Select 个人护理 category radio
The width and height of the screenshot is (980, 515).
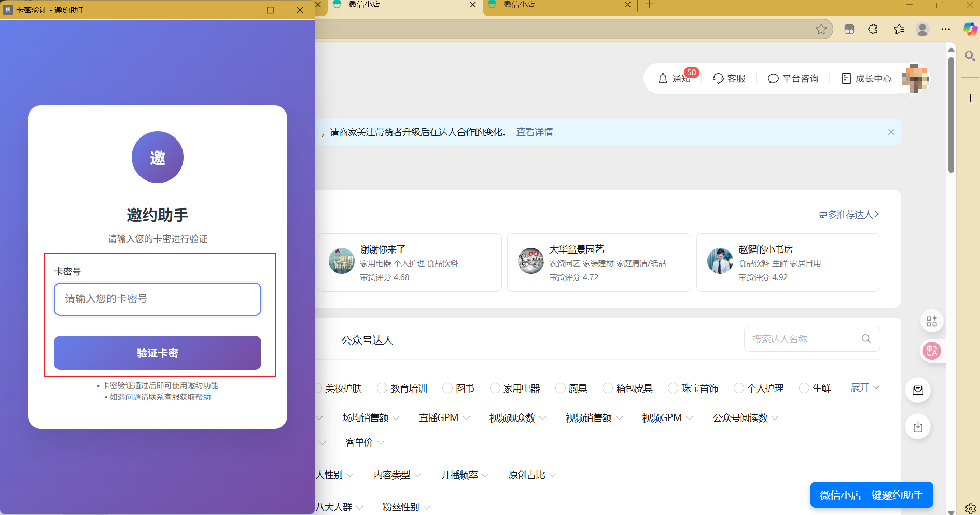[739, 388]
